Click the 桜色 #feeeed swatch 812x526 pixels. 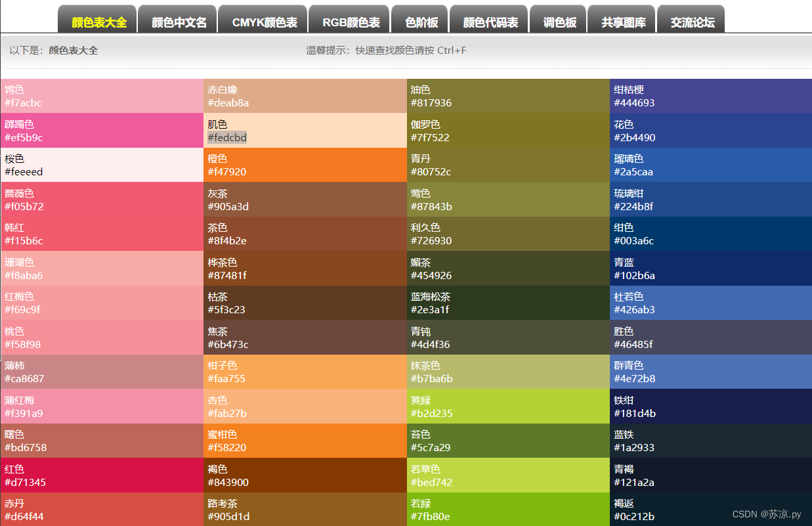coord(102,165)
